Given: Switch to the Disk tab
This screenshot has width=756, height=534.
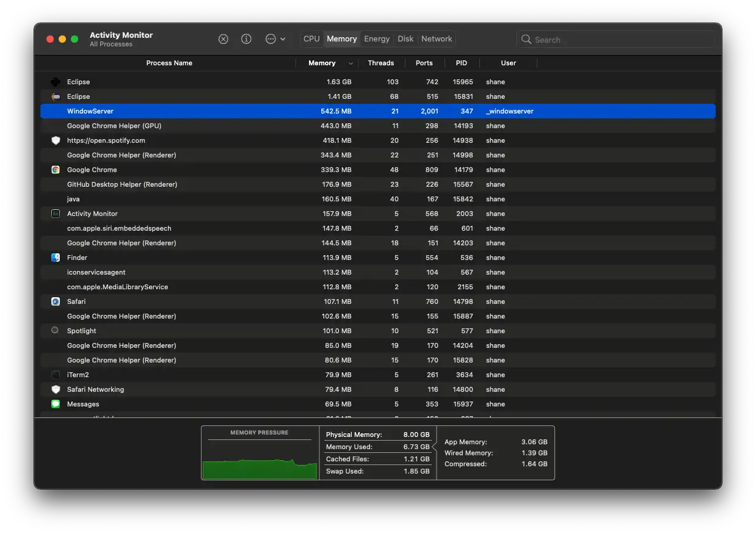Looking at the screenshot, I should pyautogui.click(x=405, y=39).
